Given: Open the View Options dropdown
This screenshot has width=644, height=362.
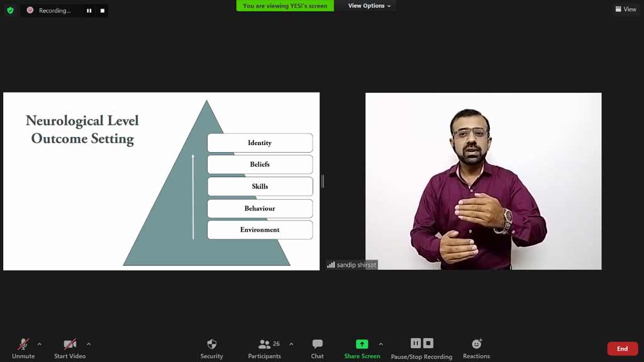Looking at the screenshot, I should pyautogui.click(x=365, y=6).
